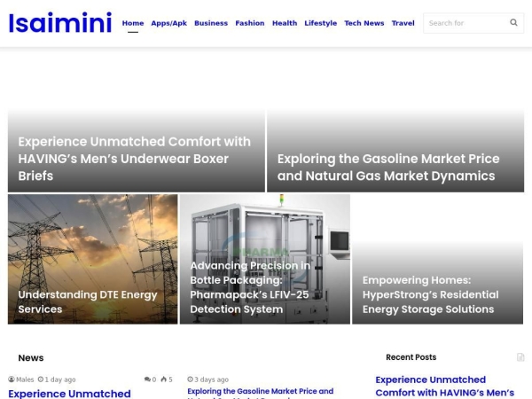Go to the Business section
Image resolution: width=532 pixels, height=399 pixels.
pyautogui.click(x=211, y=23)
